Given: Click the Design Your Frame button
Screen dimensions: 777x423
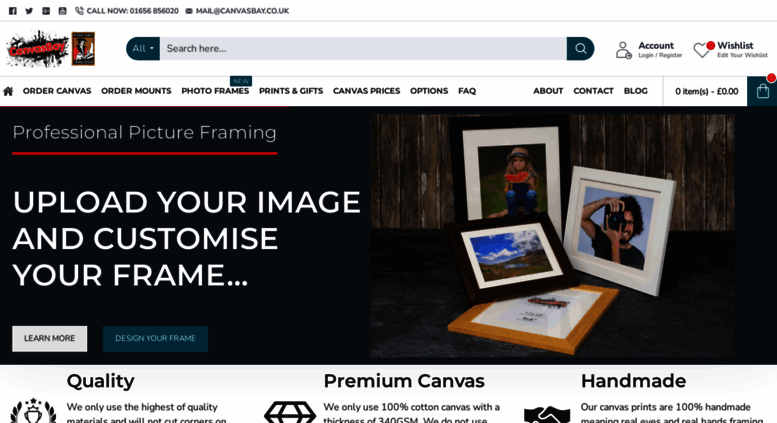Looking at the screenshot, I should pos(156,339).
